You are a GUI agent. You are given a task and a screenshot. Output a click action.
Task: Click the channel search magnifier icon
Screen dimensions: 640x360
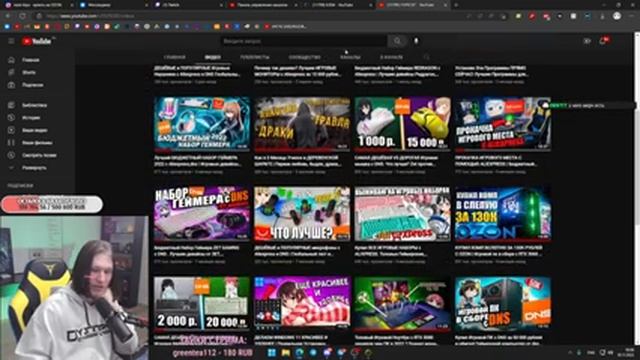tap(427, 57)
